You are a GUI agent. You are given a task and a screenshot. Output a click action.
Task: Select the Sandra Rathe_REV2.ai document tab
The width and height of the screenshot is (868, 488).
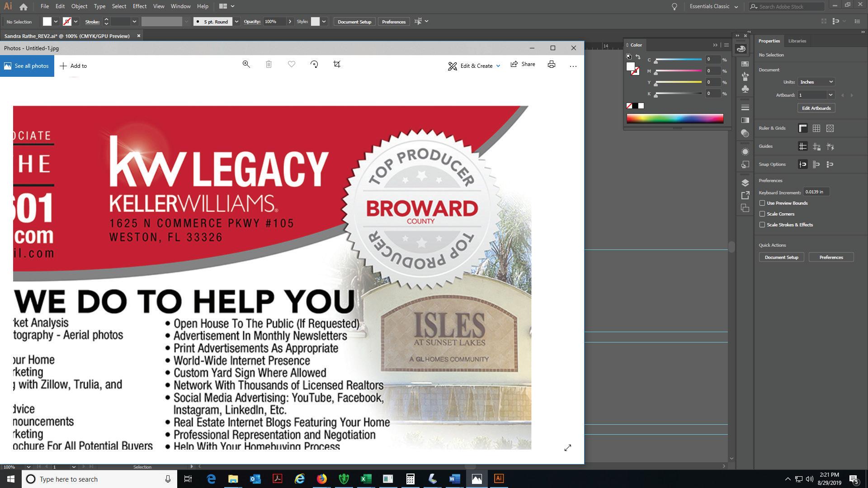[67, 36]
